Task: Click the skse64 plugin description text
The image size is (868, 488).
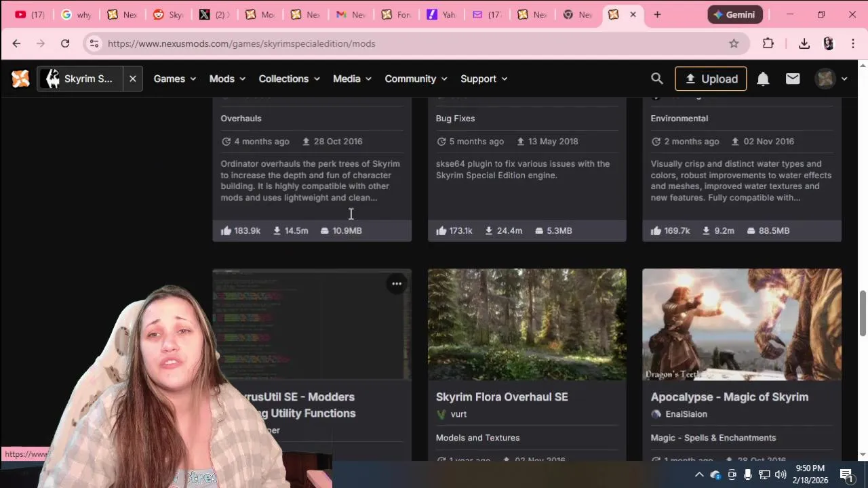Action: point(522,169)
